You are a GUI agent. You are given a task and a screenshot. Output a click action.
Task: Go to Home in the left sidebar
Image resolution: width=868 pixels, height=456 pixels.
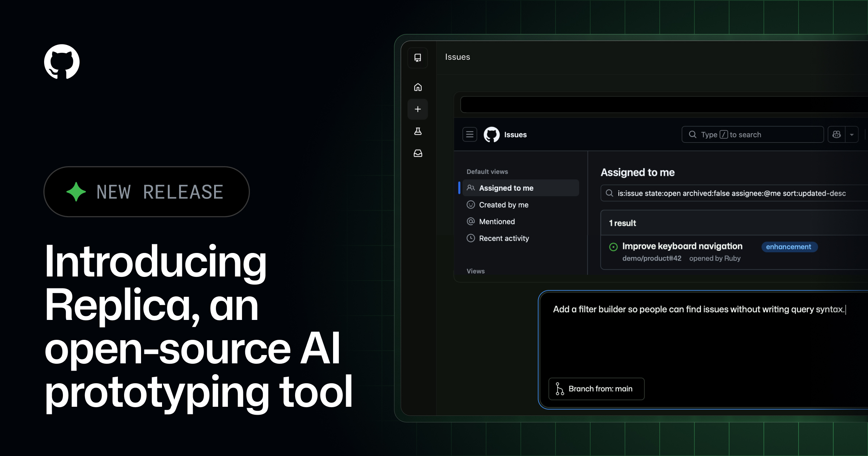tap(418, 87)
